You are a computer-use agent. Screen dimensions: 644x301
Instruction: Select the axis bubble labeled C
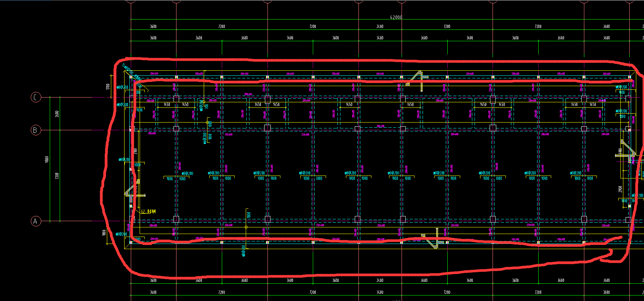(x=36, y=98)
